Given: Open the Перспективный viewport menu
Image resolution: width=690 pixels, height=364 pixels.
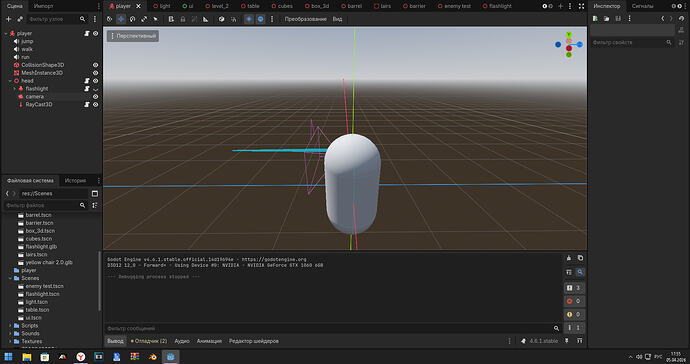Looking at the screenshot, I should 133,36.
